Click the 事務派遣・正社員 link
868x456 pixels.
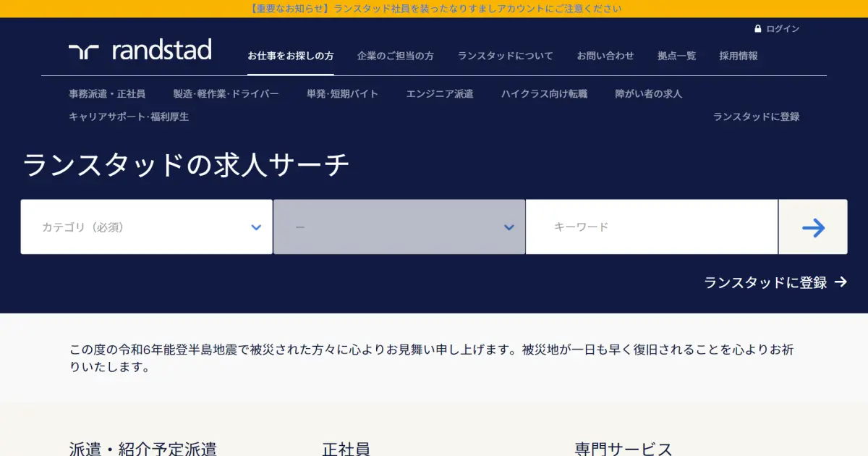tap(107, 94)
